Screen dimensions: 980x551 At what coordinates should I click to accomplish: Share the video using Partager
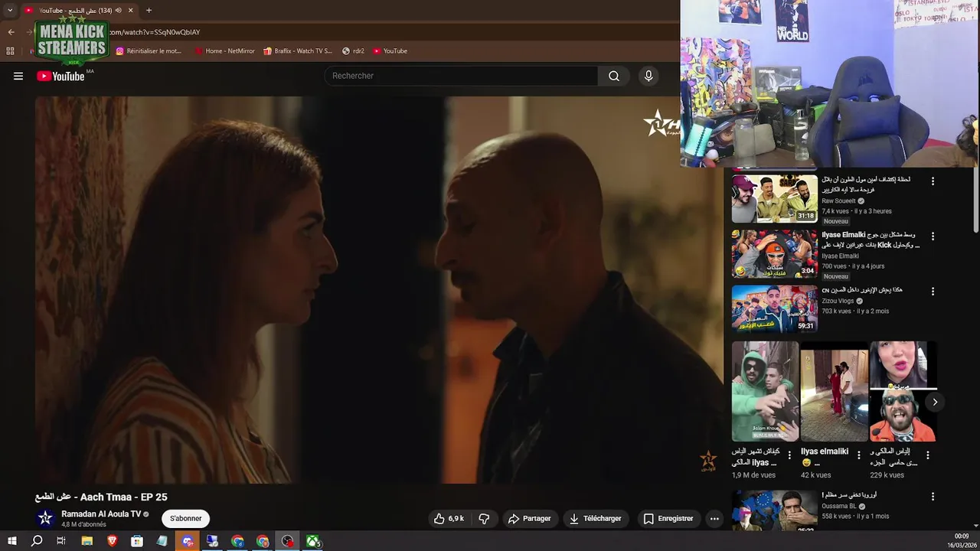point(529,518)
